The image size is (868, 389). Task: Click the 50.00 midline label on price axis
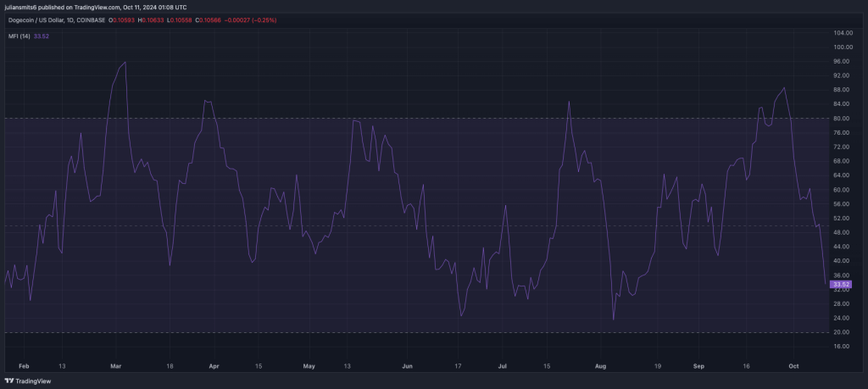(842, 225)
